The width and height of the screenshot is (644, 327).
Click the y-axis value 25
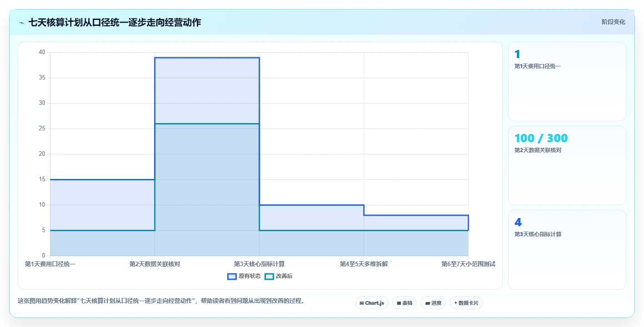coord(42,129)
